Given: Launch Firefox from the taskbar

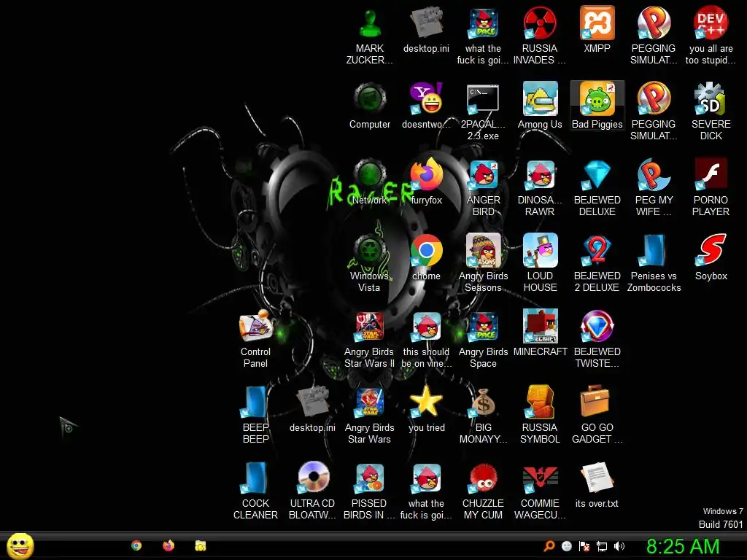Looking at the screenshot, I should click(x=169, y=545).
